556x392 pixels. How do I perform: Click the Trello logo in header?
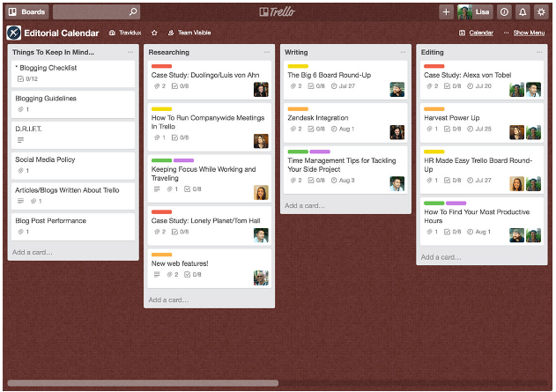(x=278, y=12)
